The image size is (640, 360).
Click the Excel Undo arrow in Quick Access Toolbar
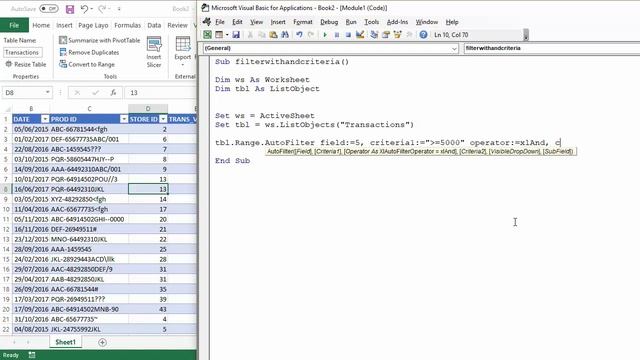coord(84,9)
